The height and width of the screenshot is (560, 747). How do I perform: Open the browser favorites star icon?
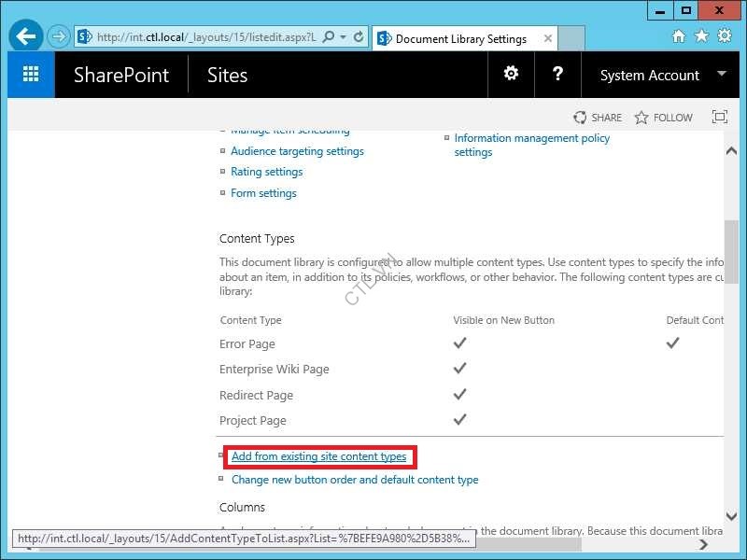pyautogui.click(x=701, y=36)
